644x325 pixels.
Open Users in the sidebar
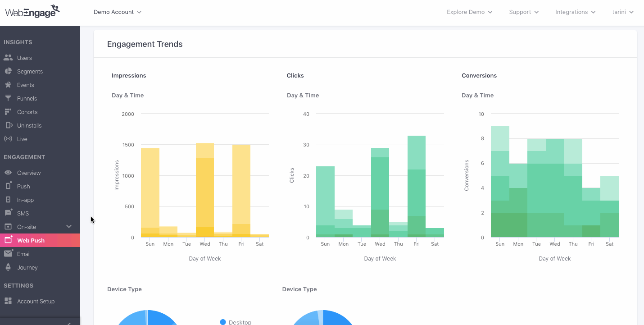click(x=24, y=58)
